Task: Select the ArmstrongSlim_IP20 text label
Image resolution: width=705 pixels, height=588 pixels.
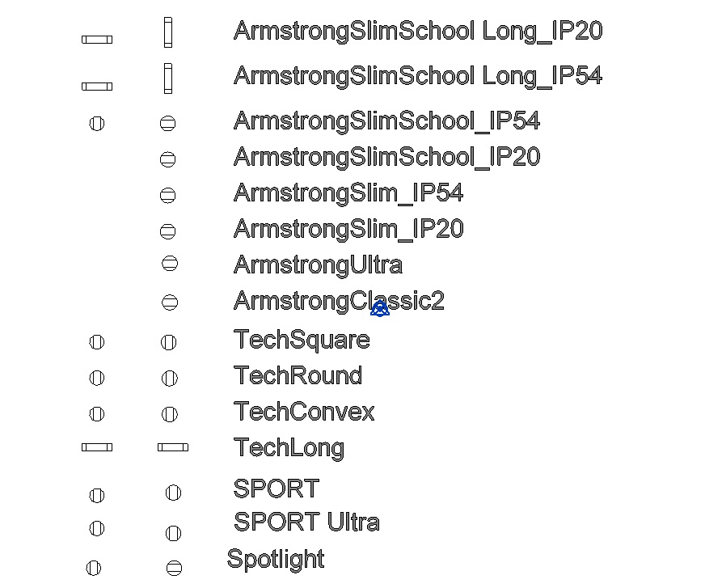Action: pyautogui.click(x=348, y=230)
